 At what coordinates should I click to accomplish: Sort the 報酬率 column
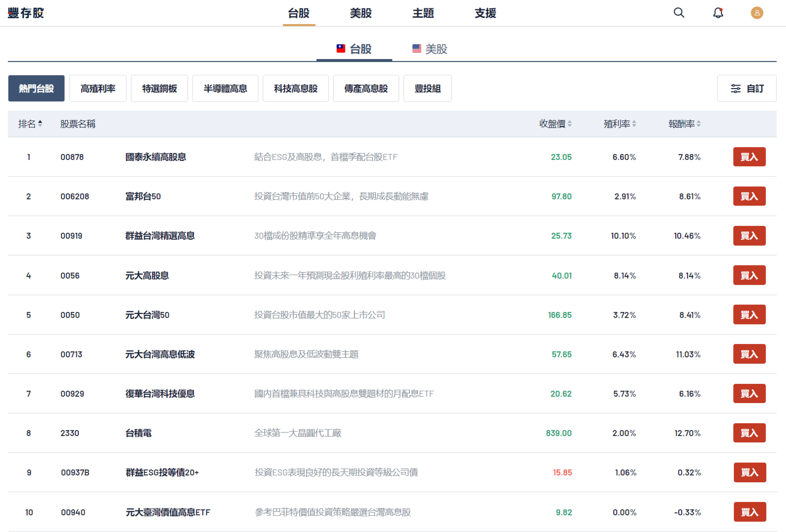point(698,124)
